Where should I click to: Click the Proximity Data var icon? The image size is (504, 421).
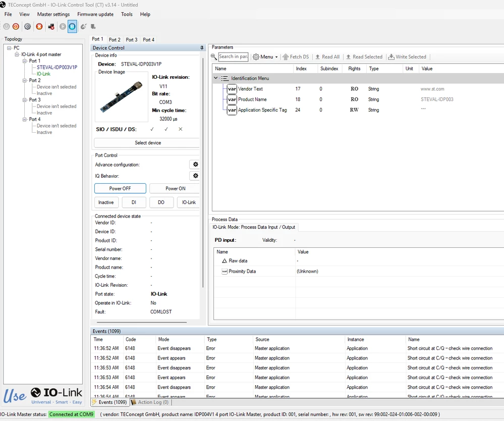click(x=225, y=272)
